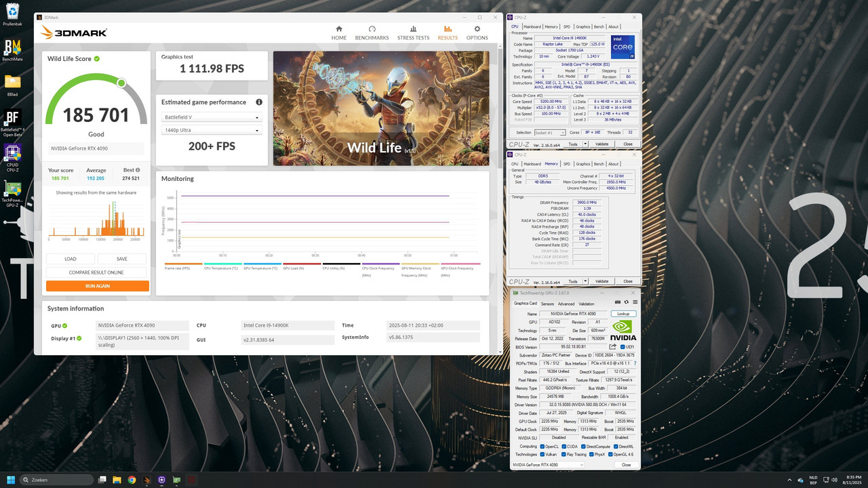This screenshot has height=488, width=868.
Task: Toggle the DirectML checkbox in GPU-Z
Action: [x=615, y=446]
